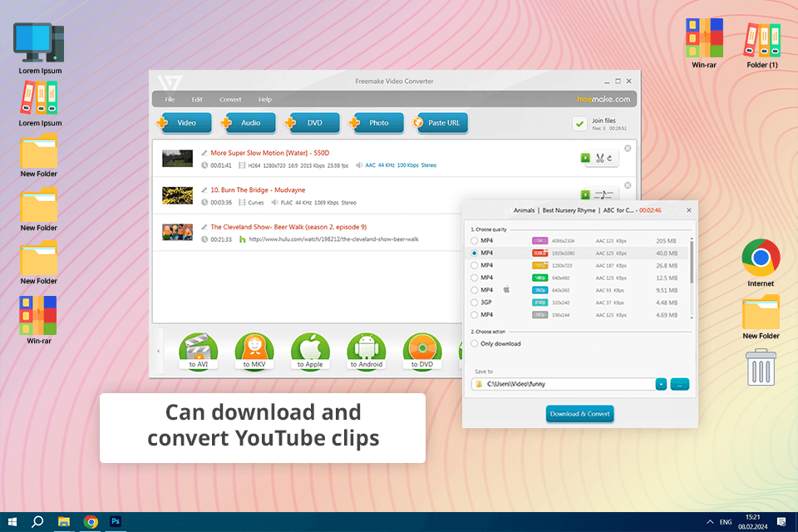Open audio settings AAC 44 KHz link
Image resolution: width=798 pixels, height=532 pixels.
pos(401,165)
